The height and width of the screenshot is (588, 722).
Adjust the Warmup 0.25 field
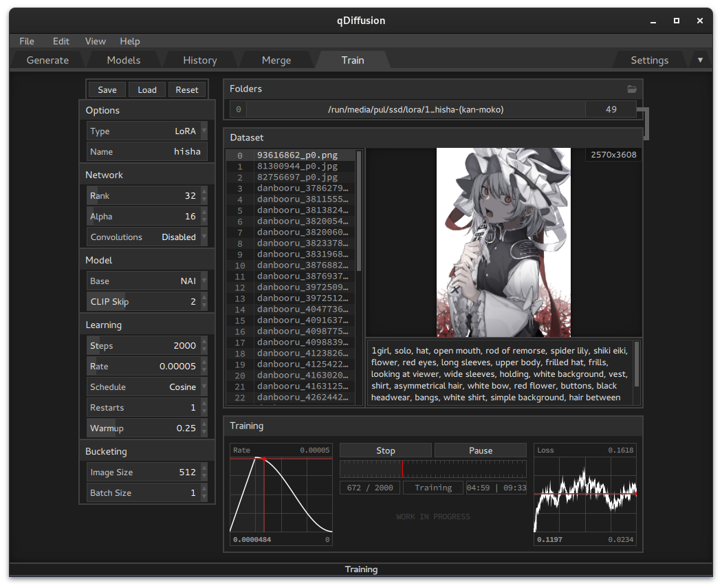147,428
